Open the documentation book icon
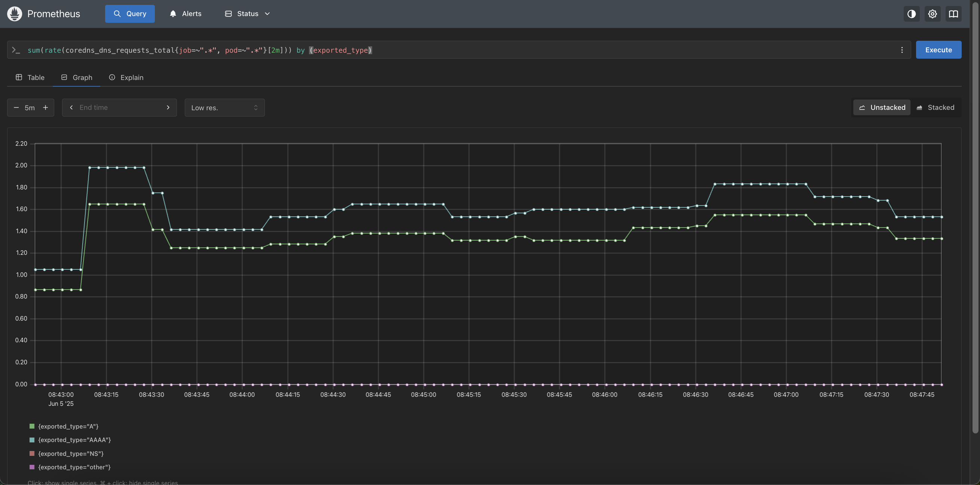This screenshot has height=485, width=980. coord(954,14)
